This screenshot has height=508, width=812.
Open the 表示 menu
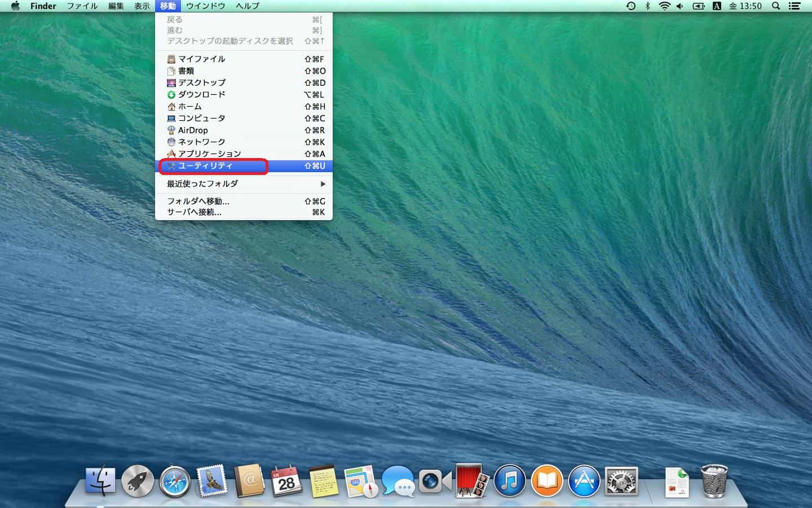pos(142,6)
